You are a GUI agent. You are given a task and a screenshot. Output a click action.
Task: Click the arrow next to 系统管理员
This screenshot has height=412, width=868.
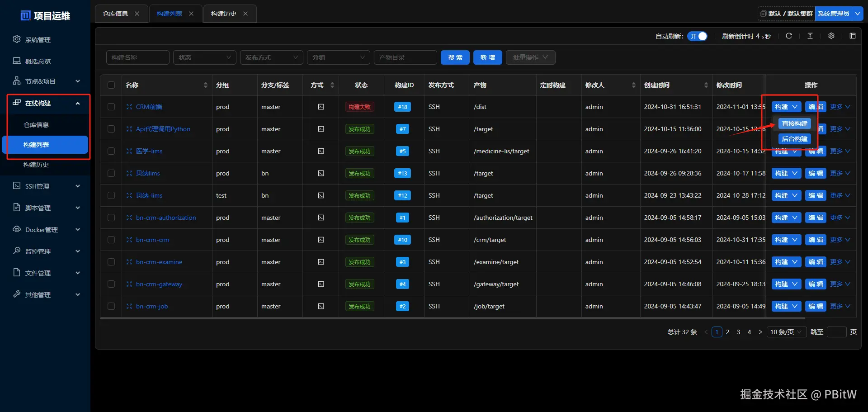858,14
